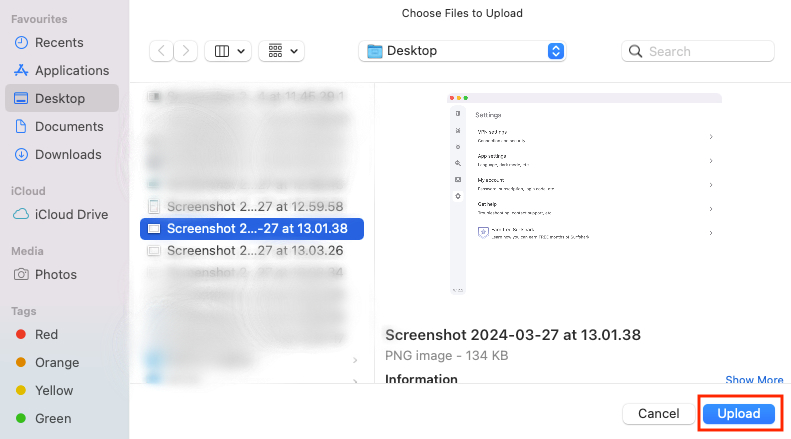Click the back navigation arrow
791x439 pixels.
162,51
